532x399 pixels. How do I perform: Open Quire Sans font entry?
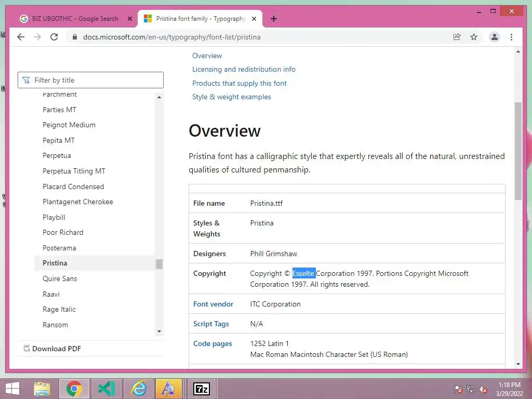pos(60,278)
